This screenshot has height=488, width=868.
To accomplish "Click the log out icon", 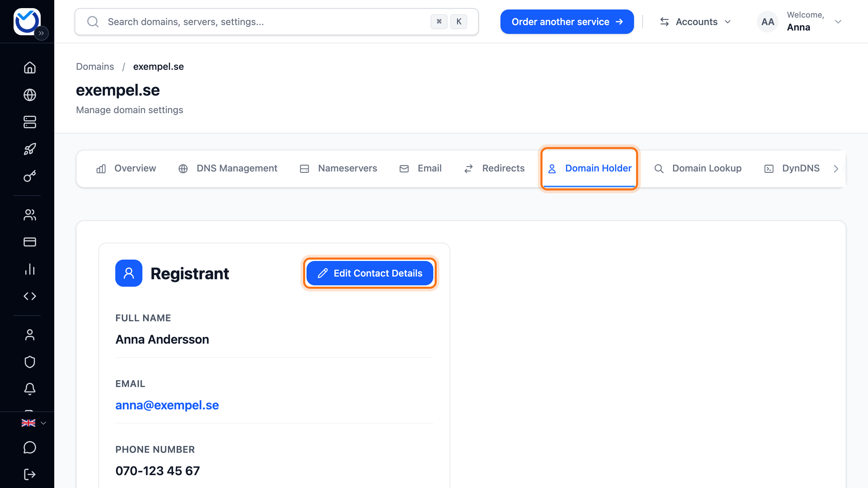I will click(30, 474).
